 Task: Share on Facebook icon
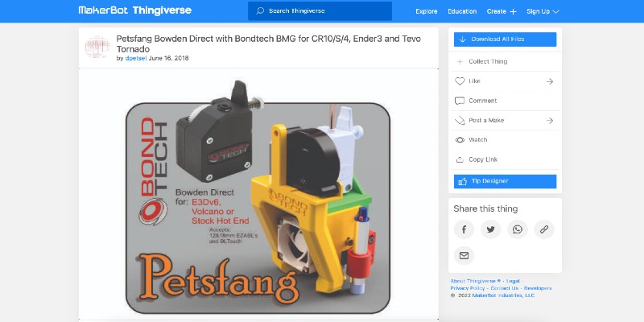point(464,229)
